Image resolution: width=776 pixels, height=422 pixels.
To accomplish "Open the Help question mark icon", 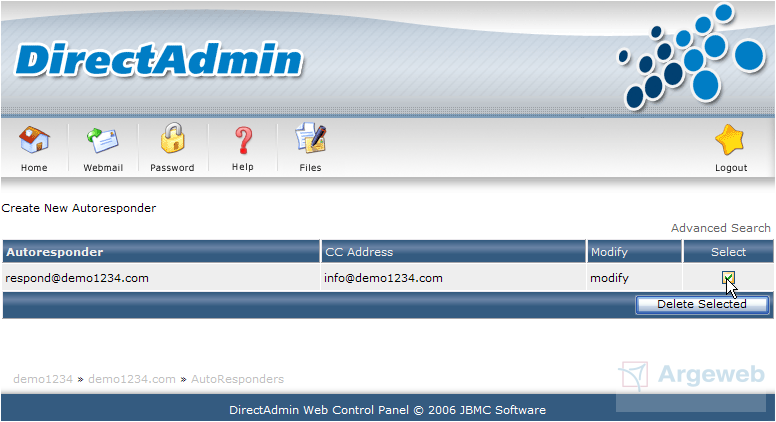I will [x=243, y=140].
